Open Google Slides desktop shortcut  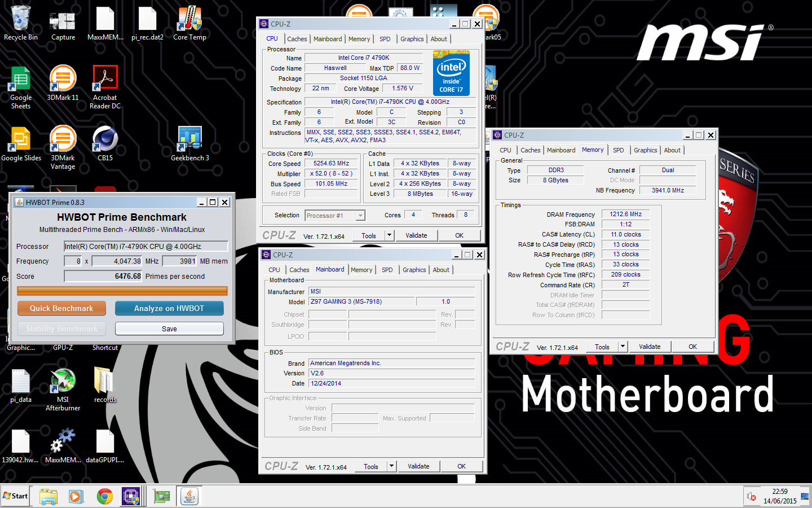point(21,144)
